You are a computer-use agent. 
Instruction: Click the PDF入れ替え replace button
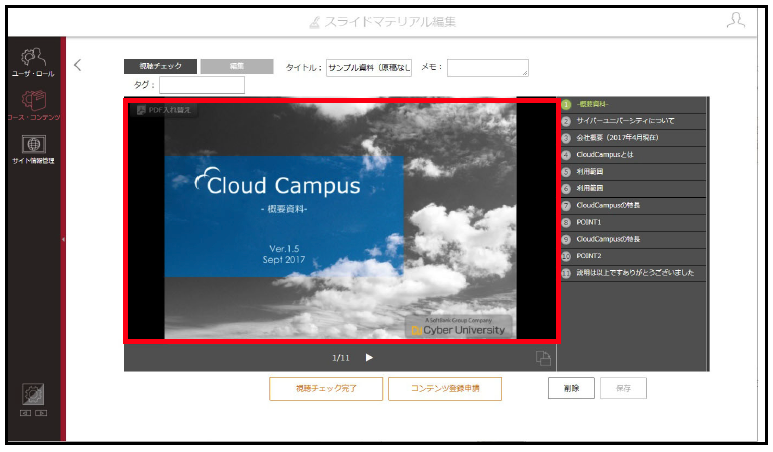[x=164, y=110]
